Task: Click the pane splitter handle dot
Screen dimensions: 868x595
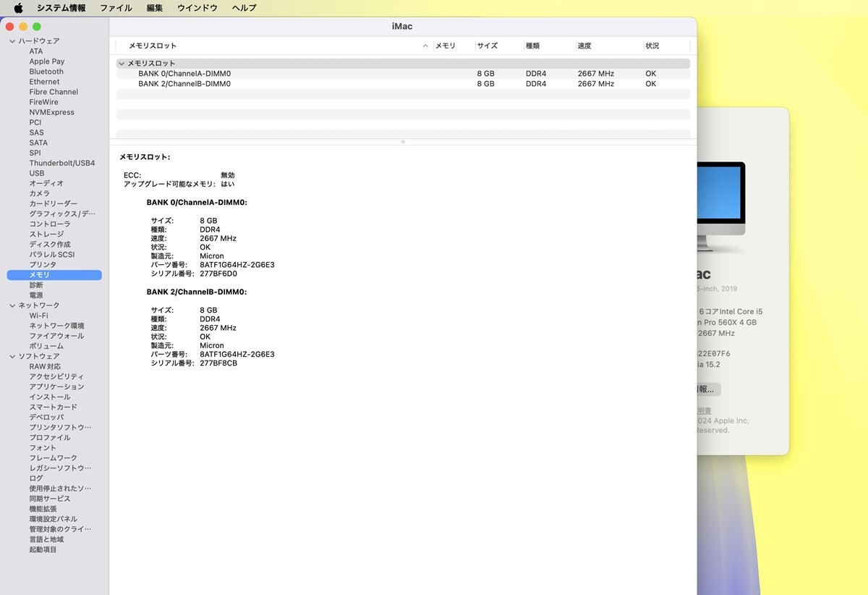Action: 403,142
